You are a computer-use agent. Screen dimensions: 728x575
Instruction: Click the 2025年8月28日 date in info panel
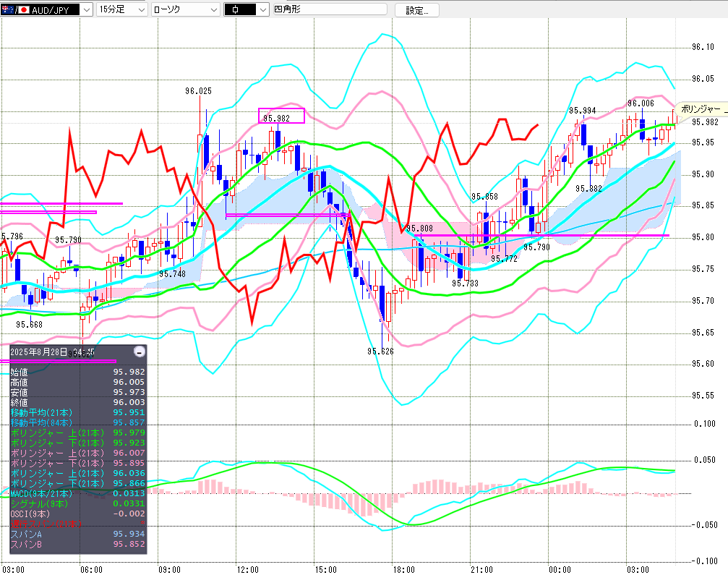click(38, 352)
